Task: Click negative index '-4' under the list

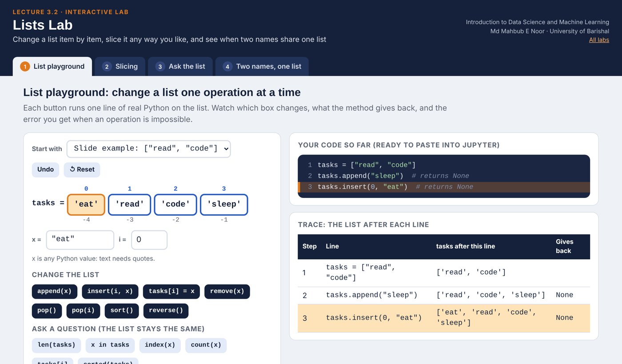Action: 86,220
